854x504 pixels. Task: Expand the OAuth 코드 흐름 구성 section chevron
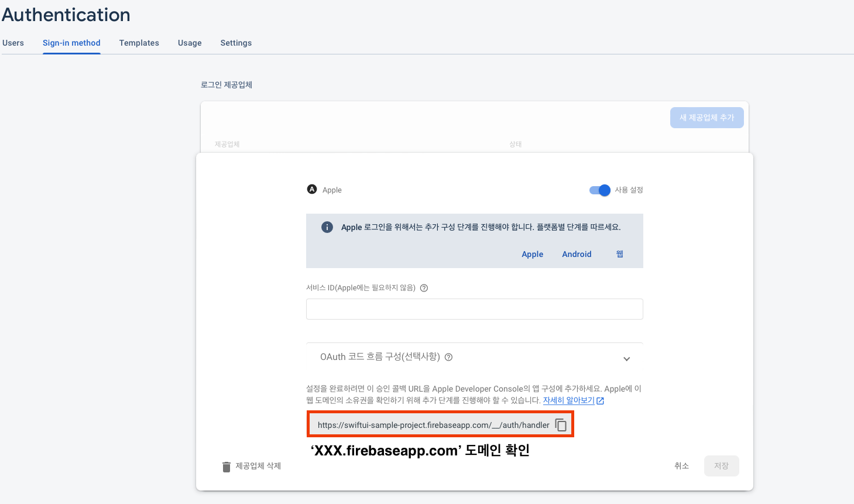pos(627,359)
